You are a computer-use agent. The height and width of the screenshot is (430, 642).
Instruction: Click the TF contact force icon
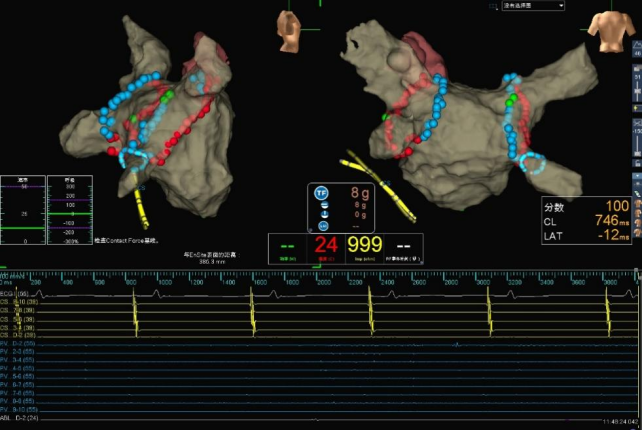(321, 192)
